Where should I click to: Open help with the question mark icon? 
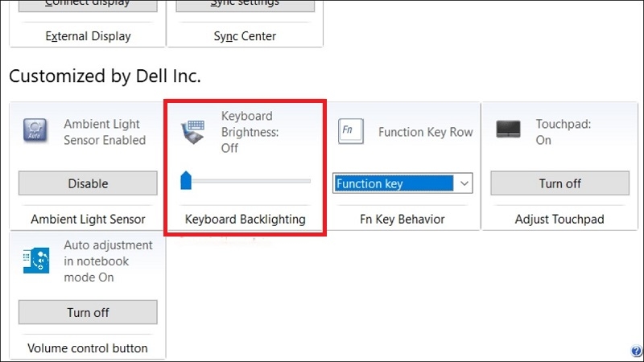(x=636, y=351)
